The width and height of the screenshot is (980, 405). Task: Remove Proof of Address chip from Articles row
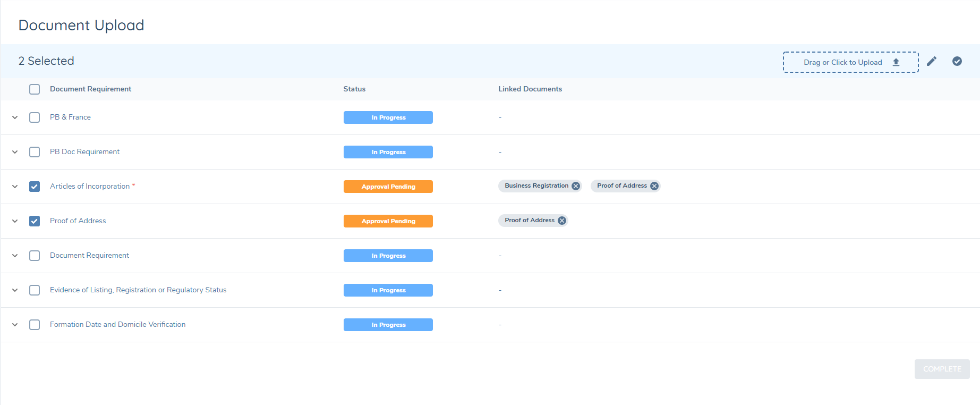[x=654, y=186]
